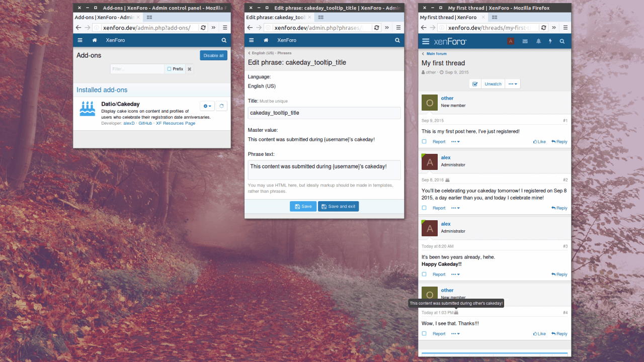Select checkbox on post #4 by other
Image resolution: width=644 pixels, height=362 pixels.
(424, 334)
